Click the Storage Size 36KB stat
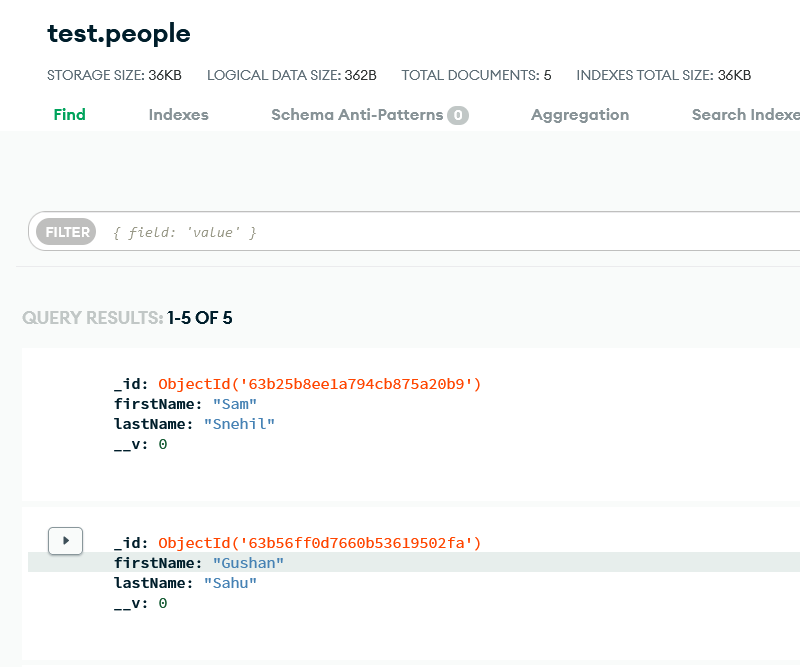The image size is (800, 667). pos(114,75)
